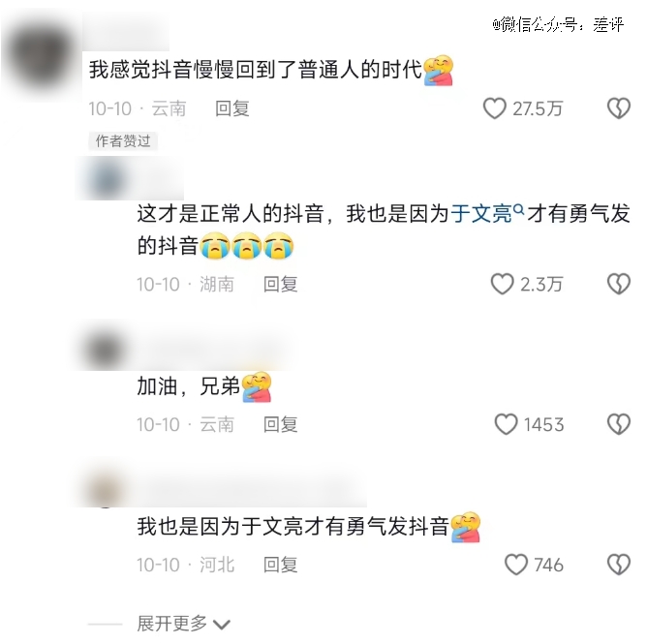Expand more replies with 展开更多

tap(172, 624)
